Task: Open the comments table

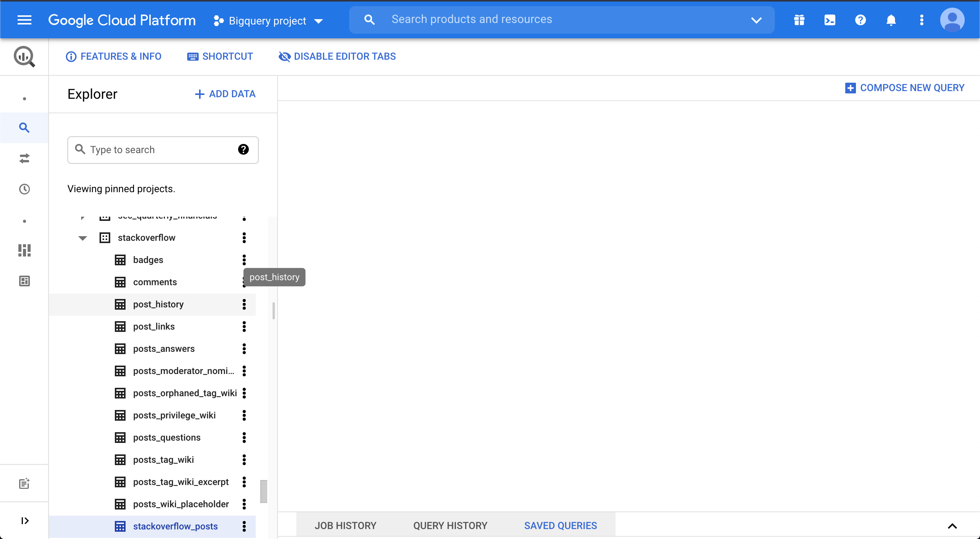Action: [155, 282]
